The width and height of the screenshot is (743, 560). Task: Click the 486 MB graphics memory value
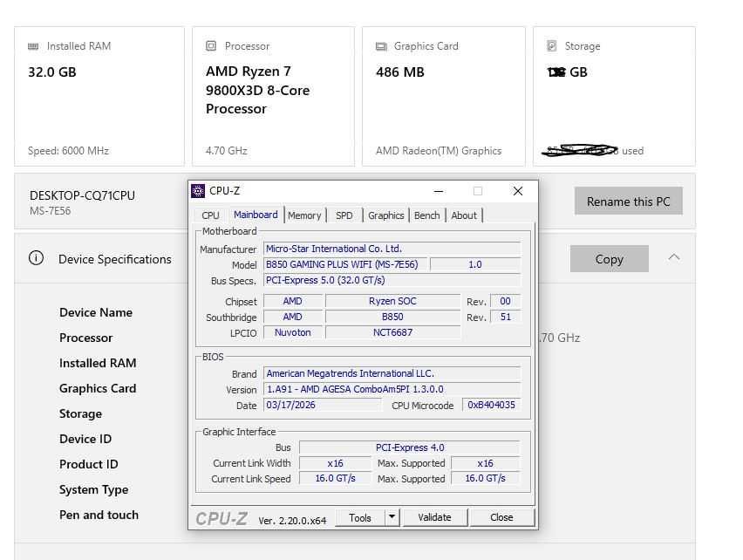(400, 72)
